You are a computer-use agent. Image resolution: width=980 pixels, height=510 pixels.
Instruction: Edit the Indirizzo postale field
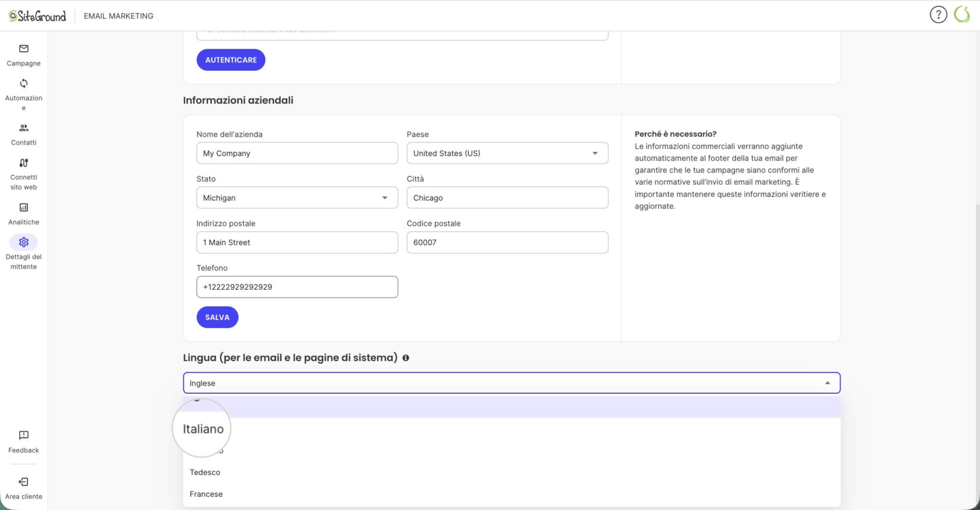coord(297,242)
